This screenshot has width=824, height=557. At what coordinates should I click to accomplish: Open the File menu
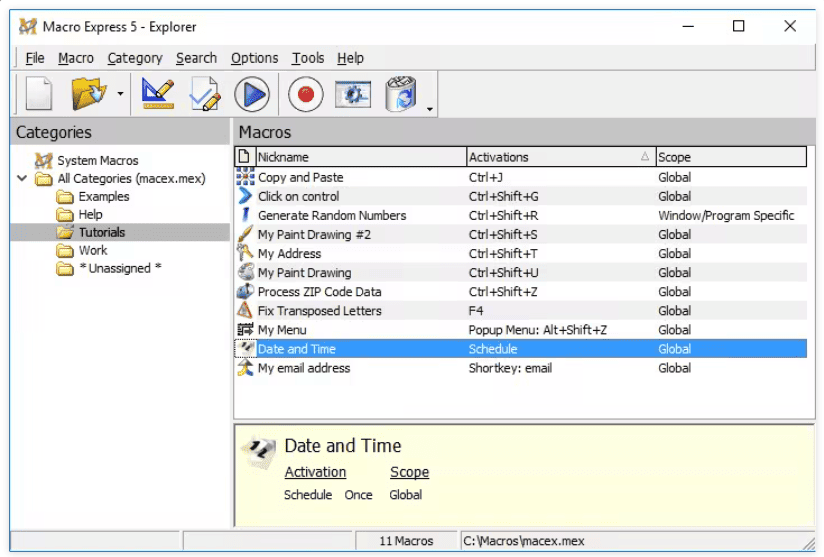click(x=35, y=58)
